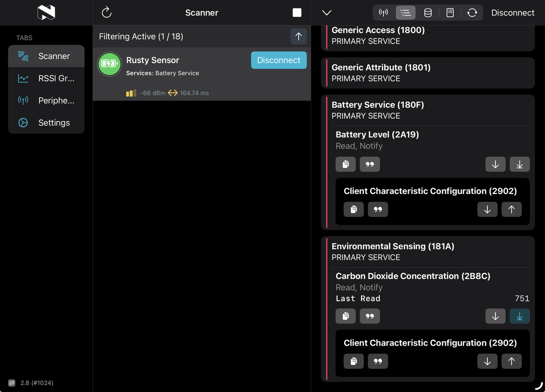The image size is (545, 392).
Task: Open the log document icon in the toolbar
Action: pyautogui.click(x=450, y=13)
